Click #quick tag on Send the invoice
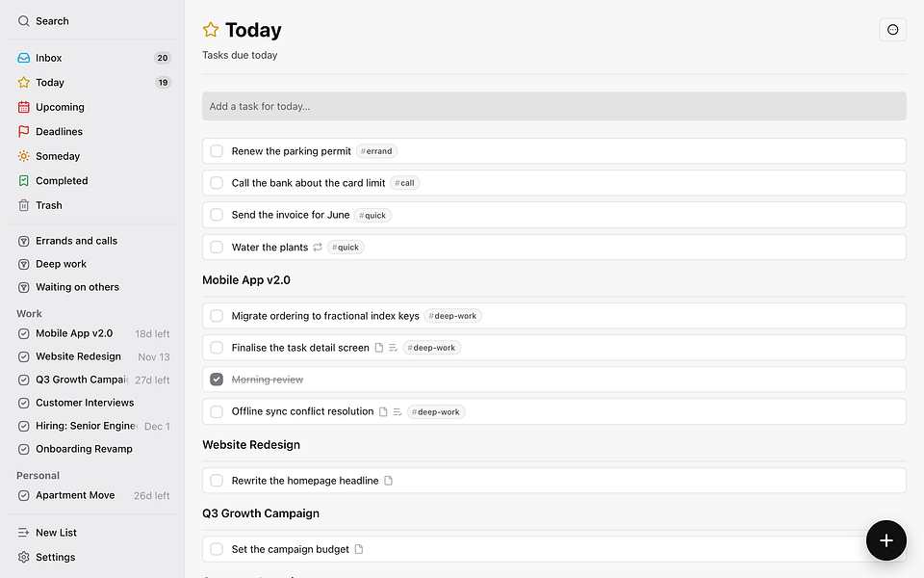The height and width of the screenshot is (578, 924). 372,215
